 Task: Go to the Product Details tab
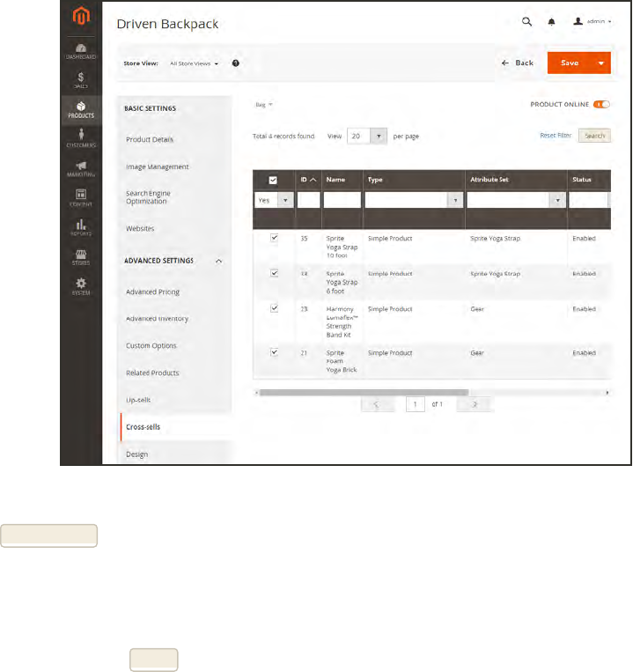(150, 139)
